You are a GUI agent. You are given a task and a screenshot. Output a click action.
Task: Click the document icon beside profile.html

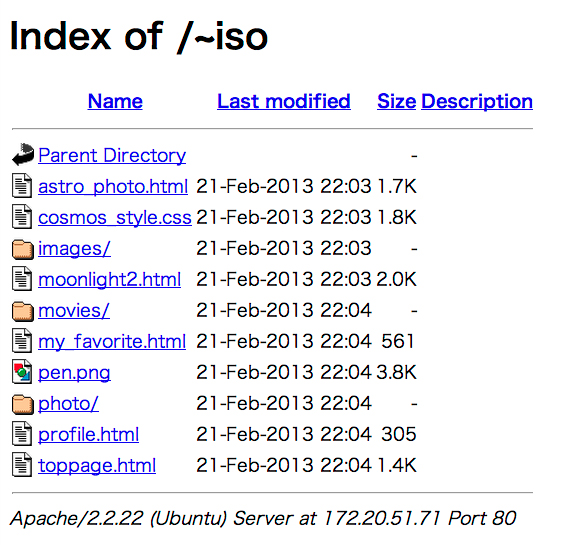point(22,433)
